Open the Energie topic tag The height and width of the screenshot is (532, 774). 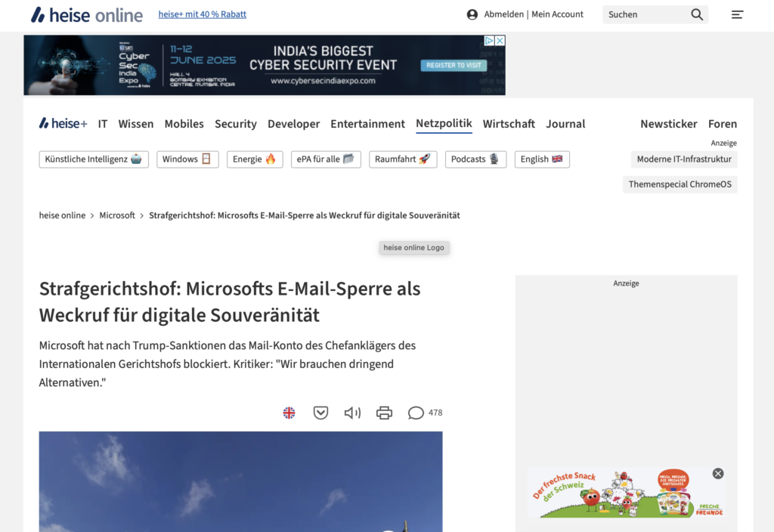pyautogui.click(x=255, y=159)
